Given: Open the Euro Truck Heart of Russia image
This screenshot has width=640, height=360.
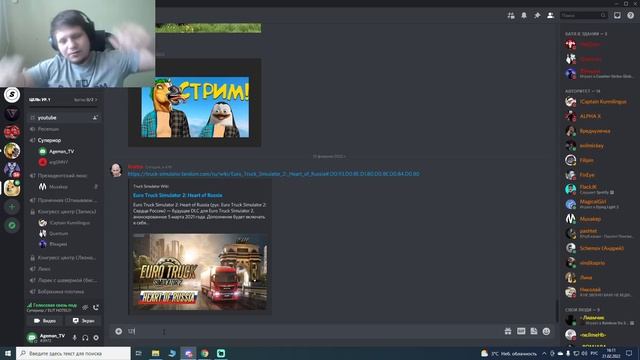Looking at the screenshot, I should [200, 271].
